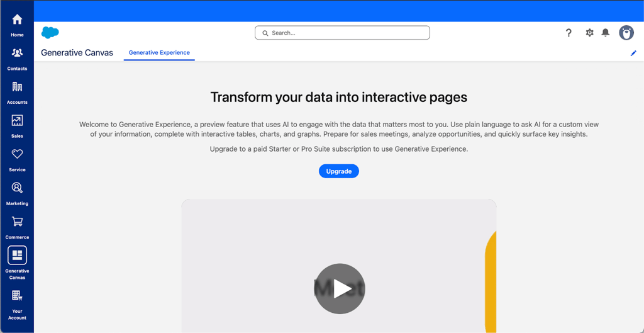
Task: Open the Commerce cart icon
Action: coord(17,222)
